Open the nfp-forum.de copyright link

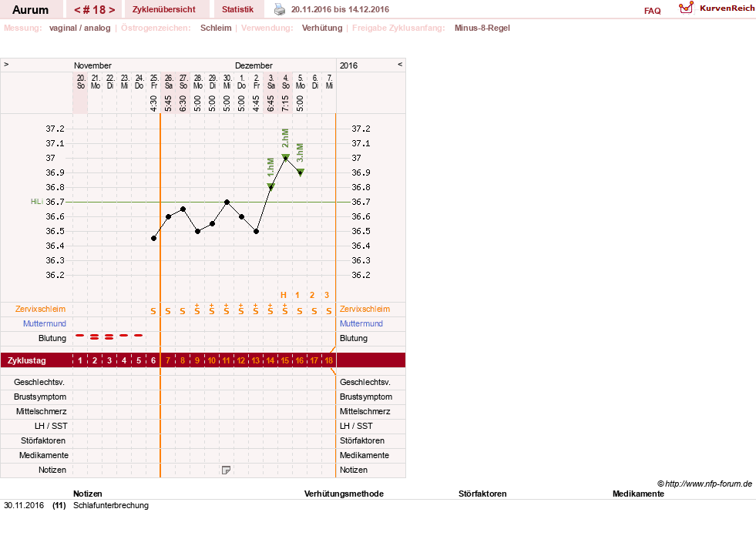[704, 484]
